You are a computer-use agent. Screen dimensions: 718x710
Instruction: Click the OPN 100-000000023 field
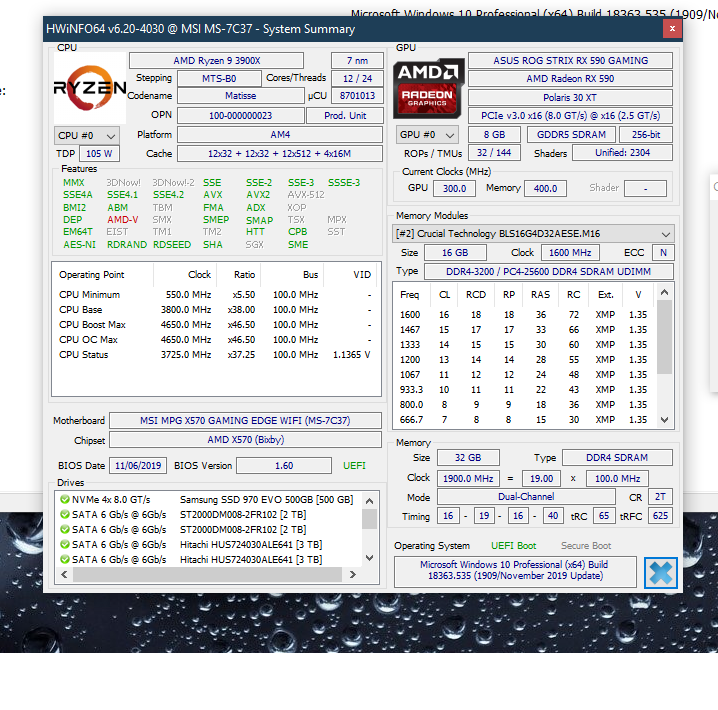pos(240,115)
